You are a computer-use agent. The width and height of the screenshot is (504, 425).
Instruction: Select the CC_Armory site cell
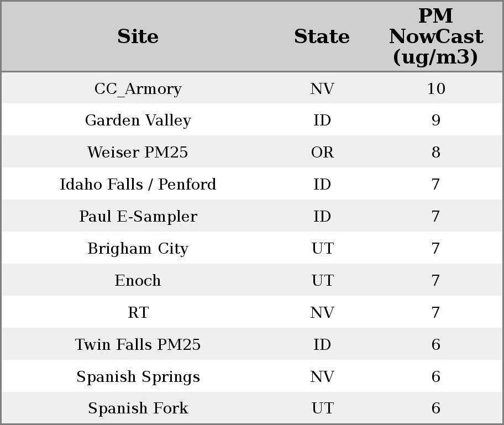click(x=138, y=89)
